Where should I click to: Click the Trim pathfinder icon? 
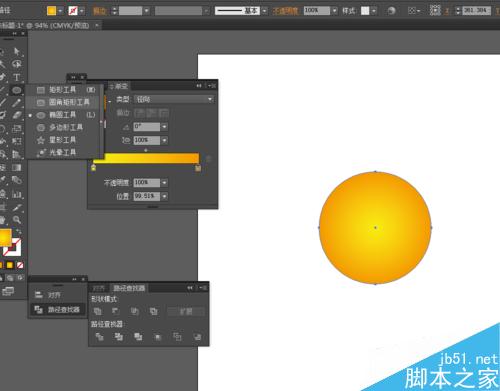(119, 337)
